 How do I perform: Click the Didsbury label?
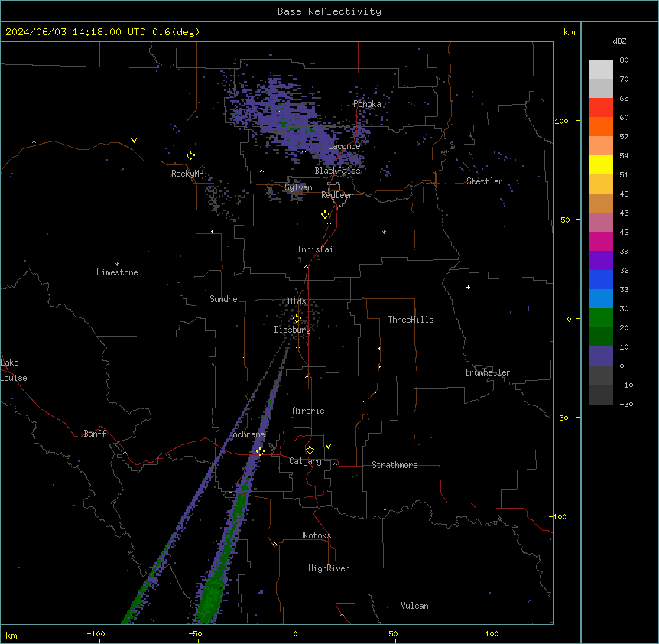293,330
